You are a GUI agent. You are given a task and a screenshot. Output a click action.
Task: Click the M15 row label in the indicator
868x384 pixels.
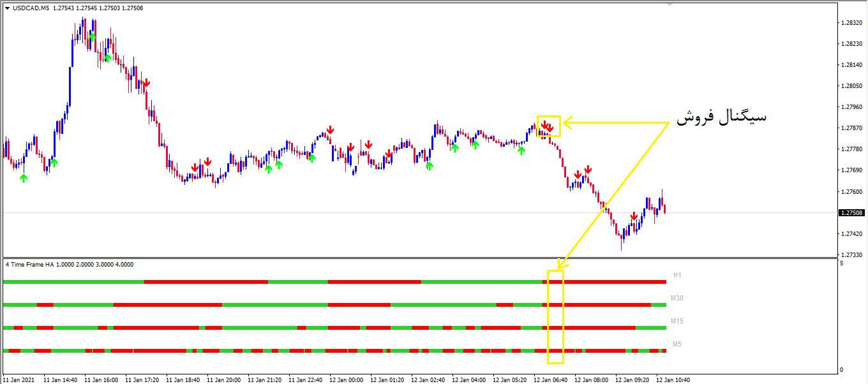pyautogui.click(x=677, y=321)
